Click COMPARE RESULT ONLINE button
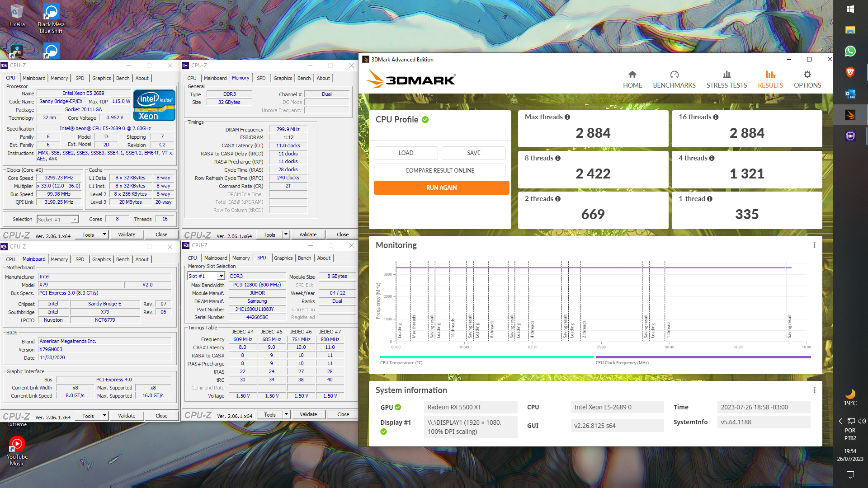This screenshot has height=488, width=868. [440, 170]
